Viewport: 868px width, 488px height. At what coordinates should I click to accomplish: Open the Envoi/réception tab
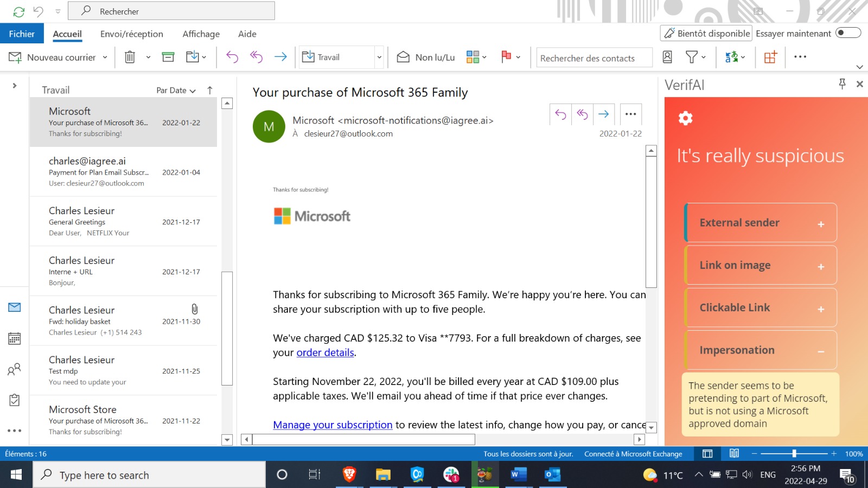(x=132, y=34)
